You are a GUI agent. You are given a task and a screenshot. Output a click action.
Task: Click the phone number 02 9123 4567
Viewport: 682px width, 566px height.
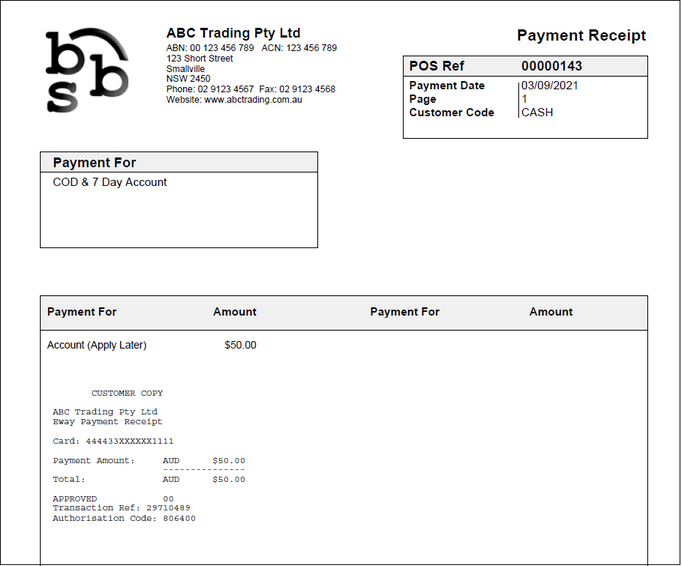225,89
